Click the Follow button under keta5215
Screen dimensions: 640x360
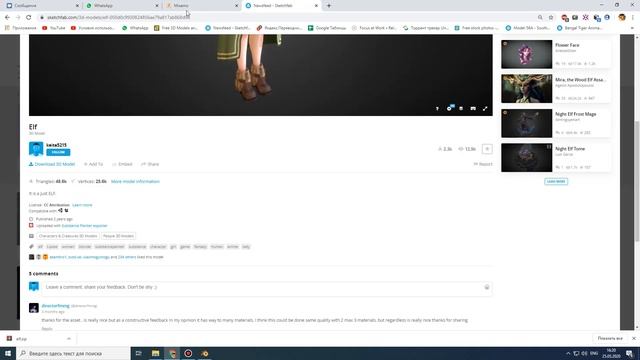58,152
